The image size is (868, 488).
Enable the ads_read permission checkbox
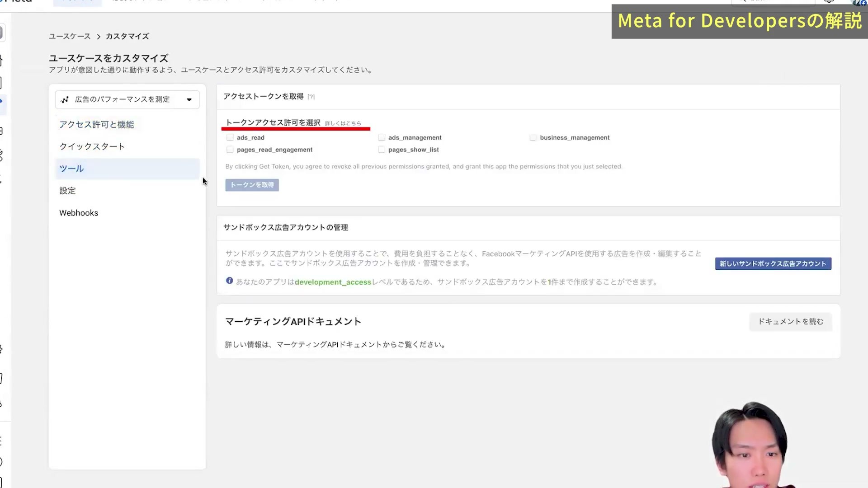tap(230, 137)
